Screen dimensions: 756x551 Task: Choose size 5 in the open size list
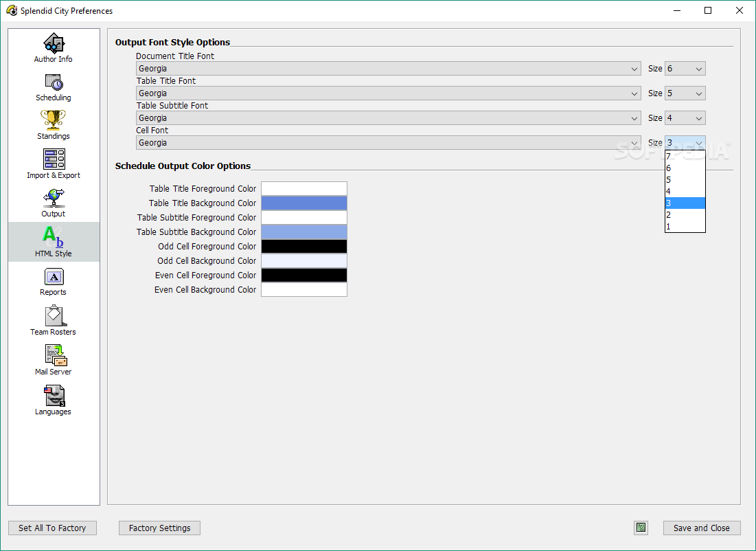(x=685, y=179)
